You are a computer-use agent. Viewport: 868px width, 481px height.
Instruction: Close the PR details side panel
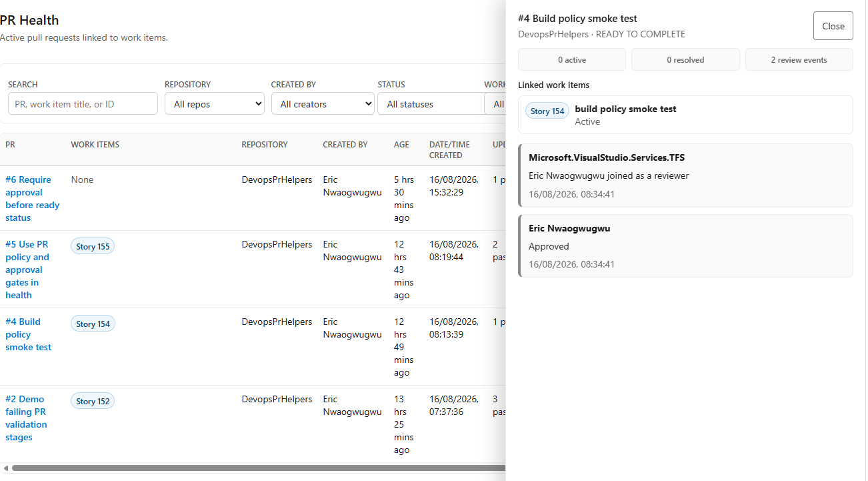(x=833, y=26)
